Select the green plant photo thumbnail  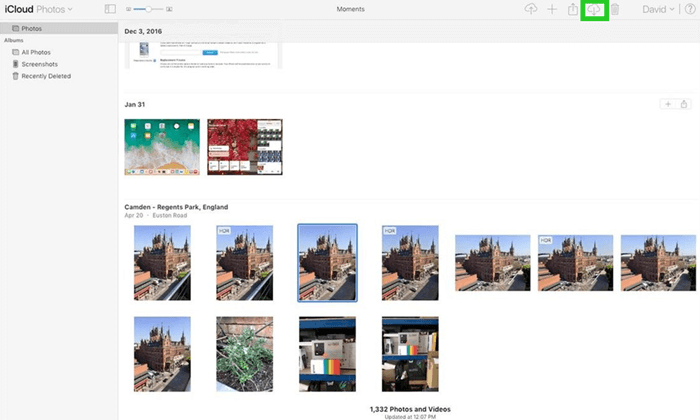tap(244, 353)
